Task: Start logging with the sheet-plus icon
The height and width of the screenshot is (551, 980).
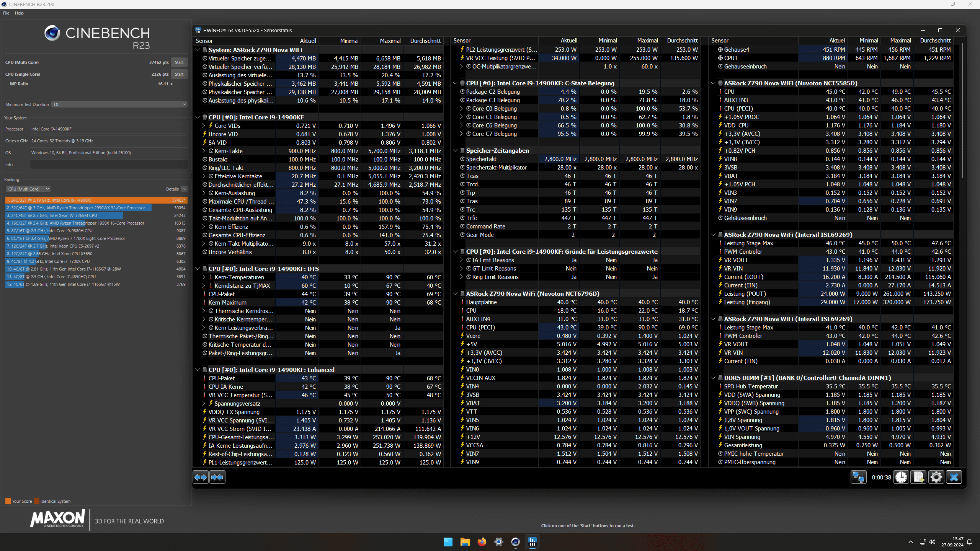Action: pyautogui.click(x=918, y=477)
